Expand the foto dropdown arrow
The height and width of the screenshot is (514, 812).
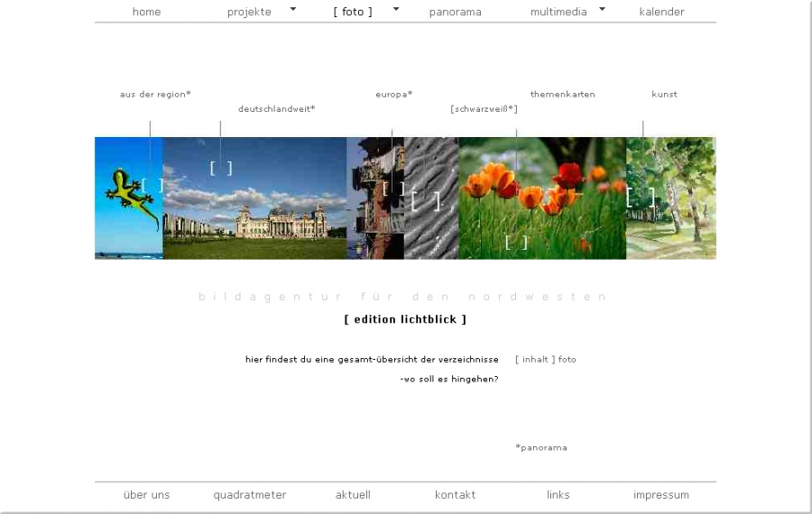[x=395, y=9]
